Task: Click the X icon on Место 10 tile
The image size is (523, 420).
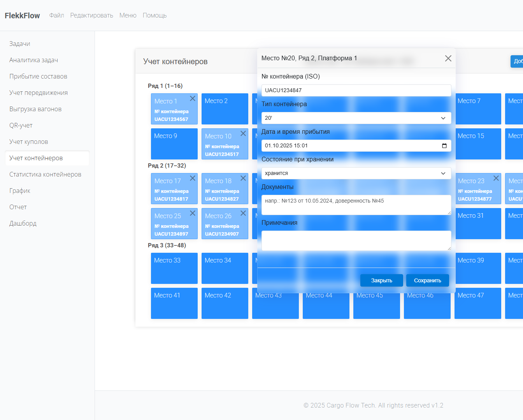Action: tap(243, 134)
